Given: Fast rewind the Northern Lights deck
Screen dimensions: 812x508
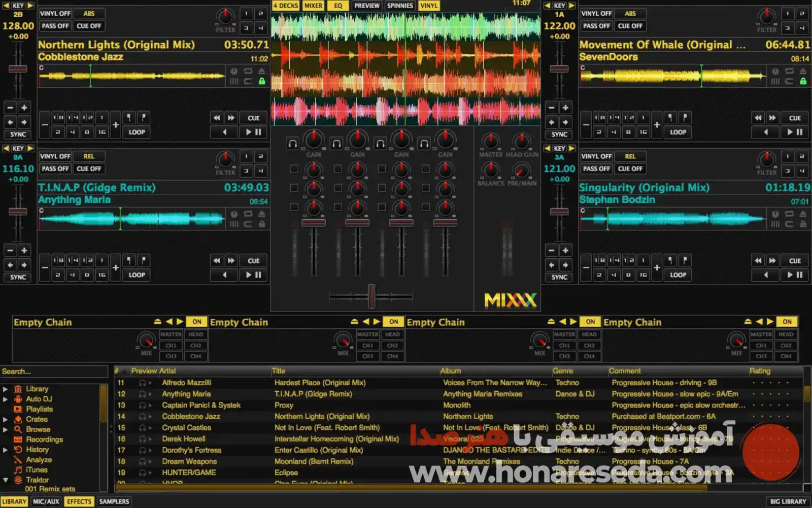Looking at the screenshot, I should [x=217, y=118].
